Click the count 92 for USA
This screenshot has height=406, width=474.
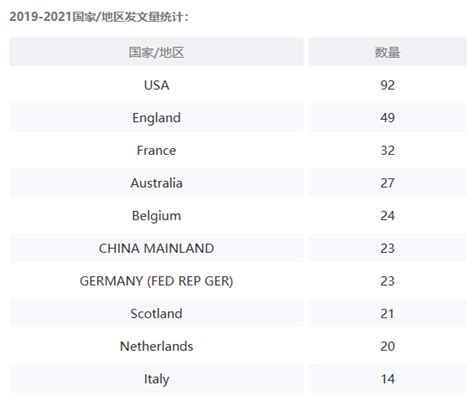pyautogui.click(x=387, y=85)
